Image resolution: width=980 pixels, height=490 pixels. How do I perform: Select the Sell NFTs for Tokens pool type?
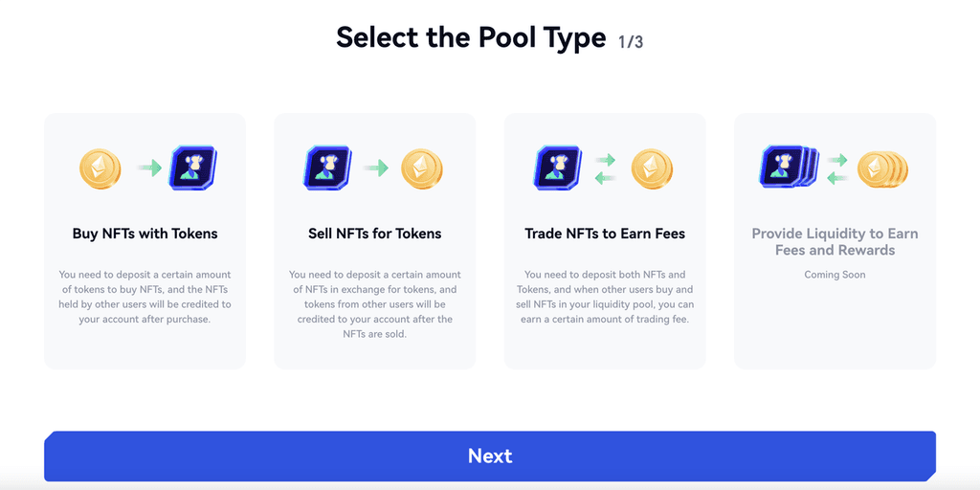tap(375, 234)
